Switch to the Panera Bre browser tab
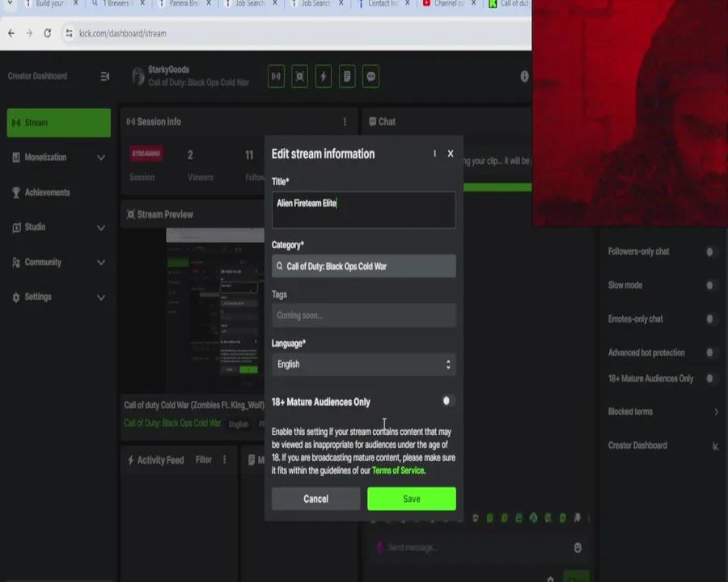Image resolution: width=728 pixels, height=582 pixels. coord(184,3)
